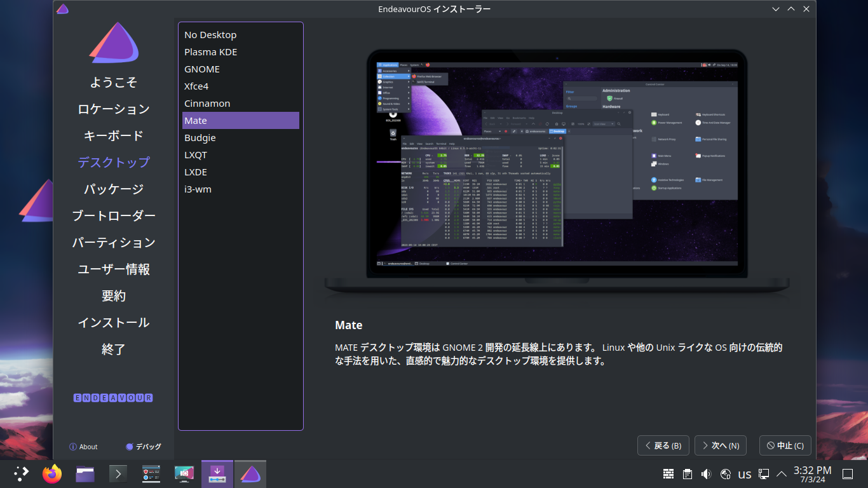Click the Mate desktop preview image
868x488 pixels.
point(557,172)
